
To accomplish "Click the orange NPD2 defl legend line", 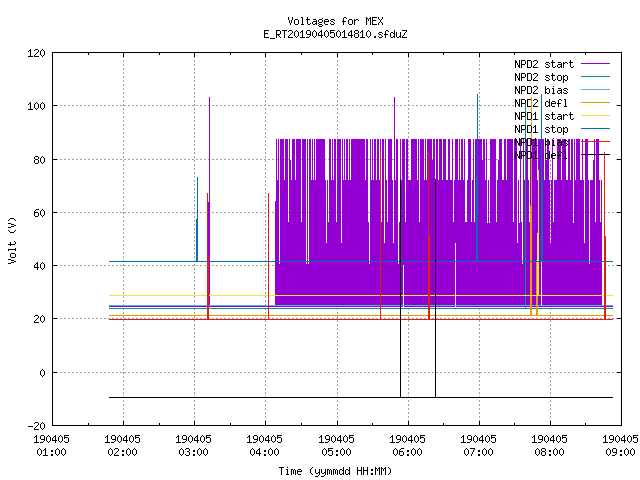I will 595,102.
